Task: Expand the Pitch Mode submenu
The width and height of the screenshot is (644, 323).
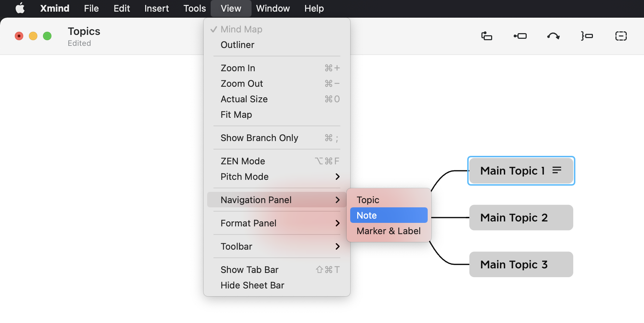Action: point(277,177)
